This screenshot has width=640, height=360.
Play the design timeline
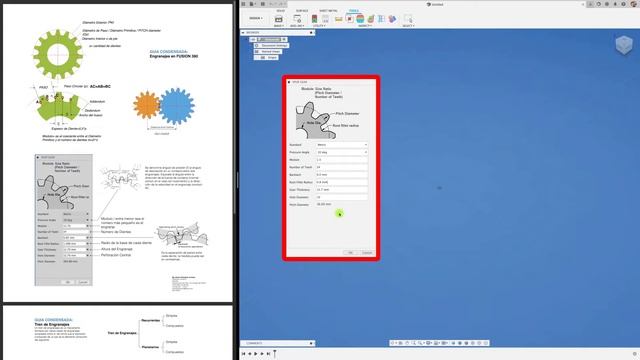[256, 353]
